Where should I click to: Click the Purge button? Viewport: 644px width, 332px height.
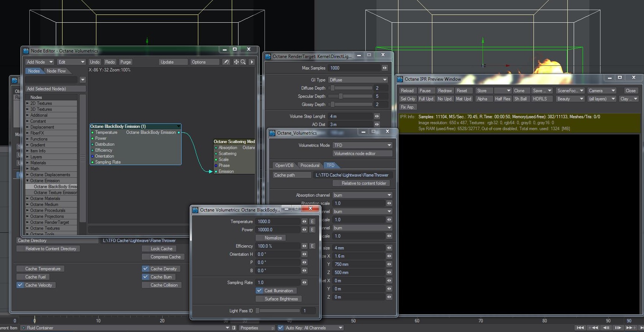coord(125,62)
